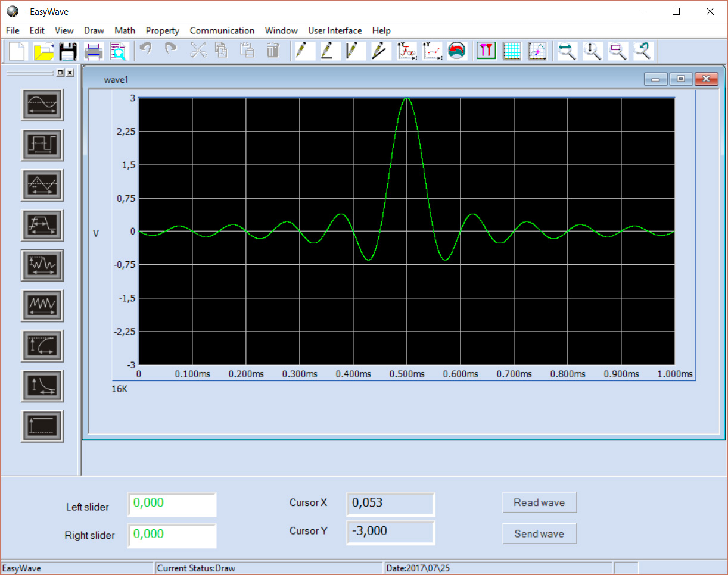Screen dimensions: 728x575
Task: Click the rectangle zoom magnifier
Action: tap(617, 51)
